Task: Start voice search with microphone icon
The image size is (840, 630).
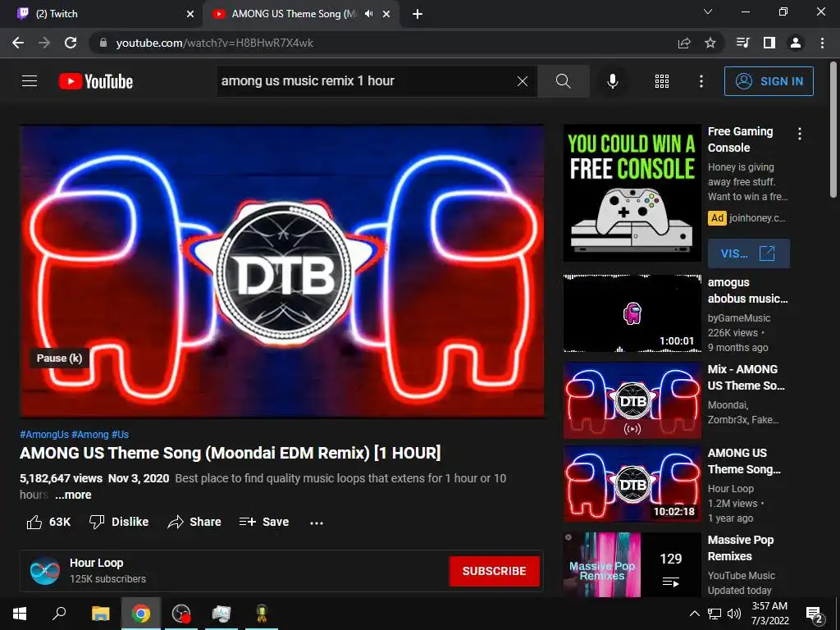Action: (x=612, y=81)
